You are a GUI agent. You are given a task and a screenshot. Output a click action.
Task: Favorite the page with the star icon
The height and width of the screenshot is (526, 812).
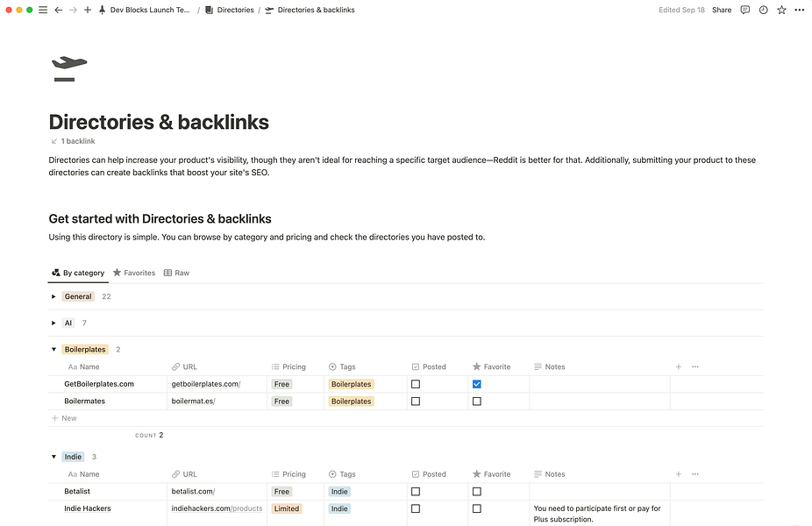tap(780, 10)
